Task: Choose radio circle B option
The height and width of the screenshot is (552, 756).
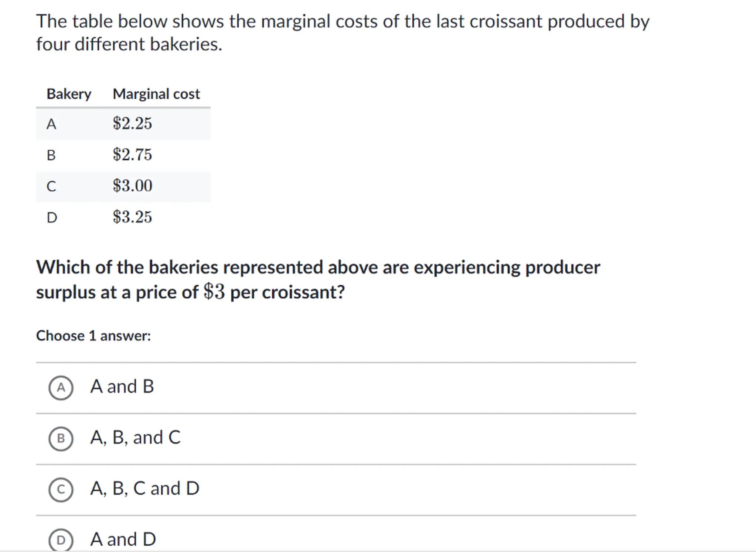Action: pos(61,439)
